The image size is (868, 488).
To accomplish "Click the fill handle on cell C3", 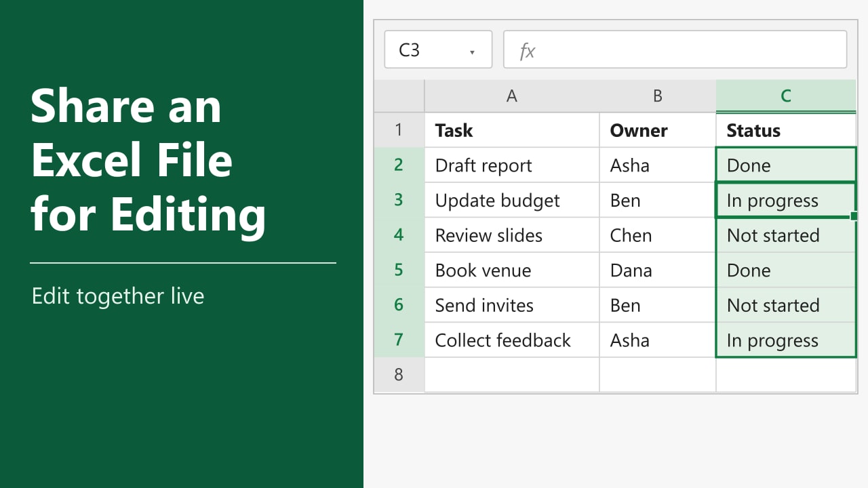I will tap(854, 216).
